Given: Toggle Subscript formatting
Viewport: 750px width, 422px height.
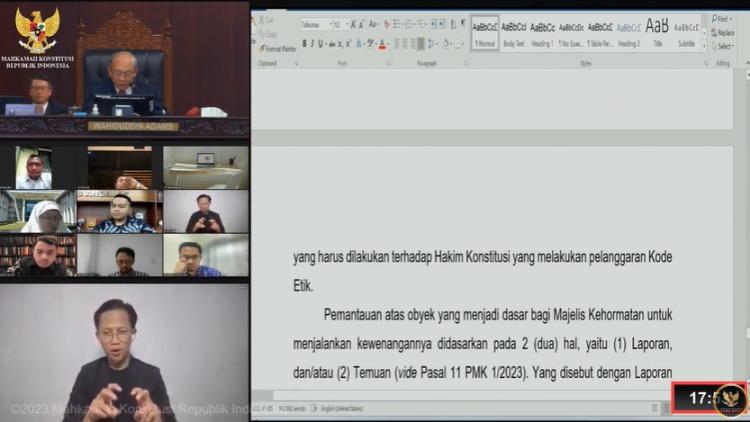Looking at the screenshot, I should [x=340, y=44].
